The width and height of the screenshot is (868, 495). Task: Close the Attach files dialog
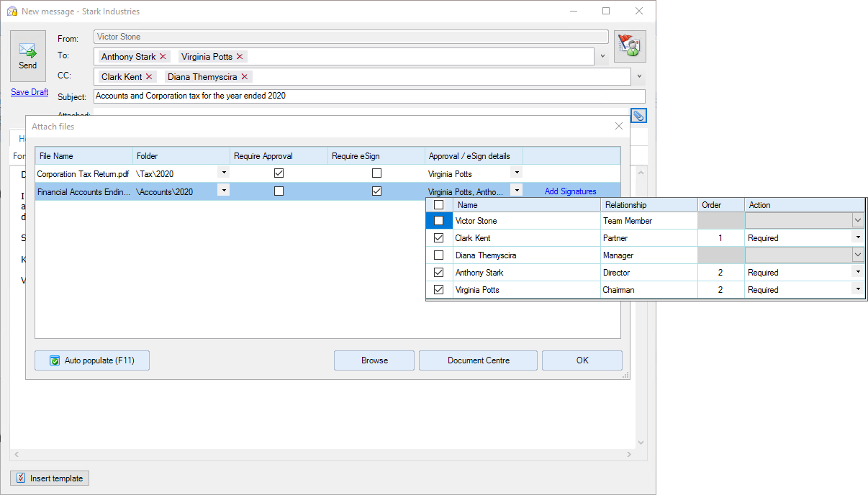pyautogui.click(x=618, y=126)
